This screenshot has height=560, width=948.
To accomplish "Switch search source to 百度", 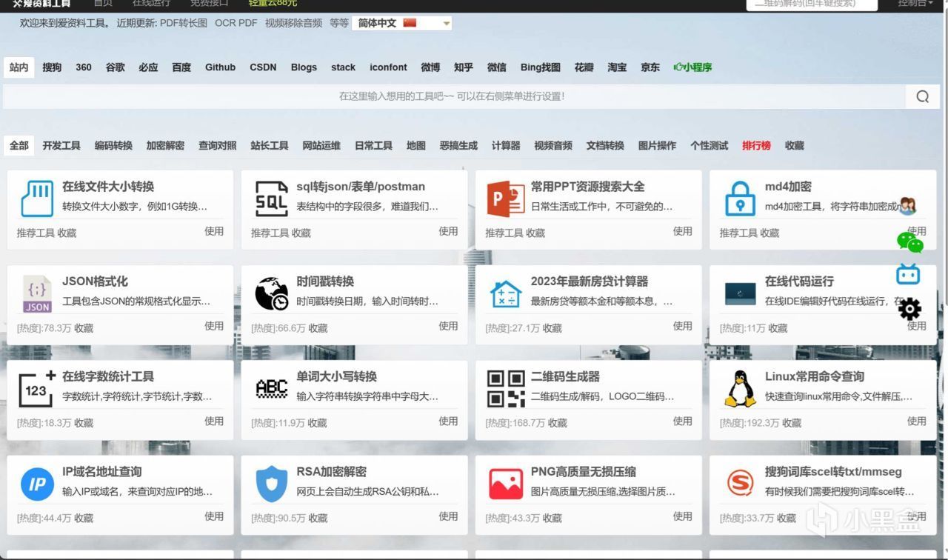I will coord(181,67).
